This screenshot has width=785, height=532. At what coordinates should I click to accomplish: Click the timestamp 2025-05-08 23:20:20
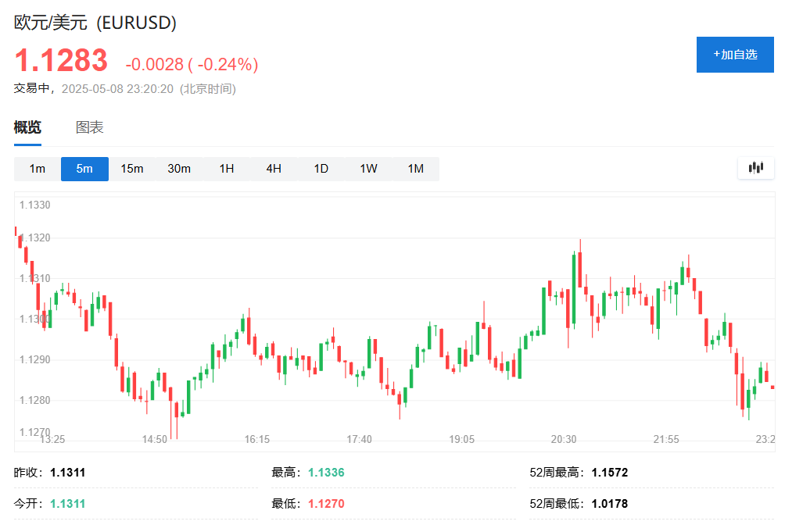117,89
